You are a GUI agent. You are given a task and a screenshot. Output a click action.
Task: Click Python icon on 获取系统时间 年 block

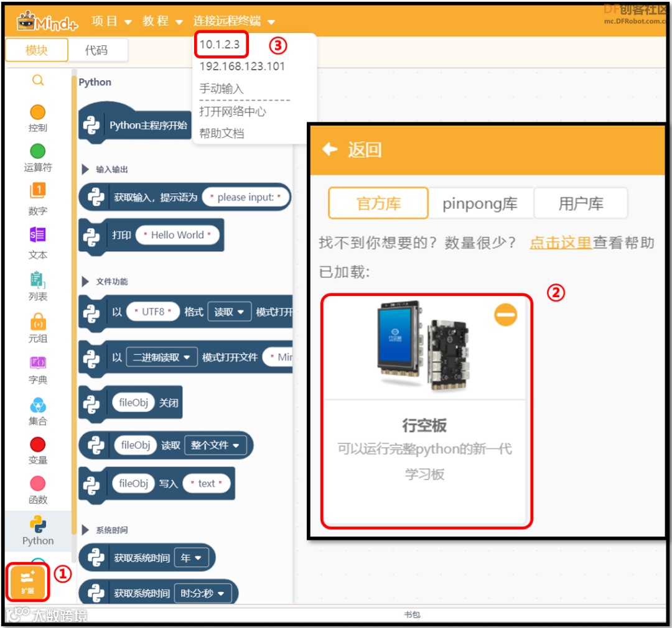pos(96,558)
